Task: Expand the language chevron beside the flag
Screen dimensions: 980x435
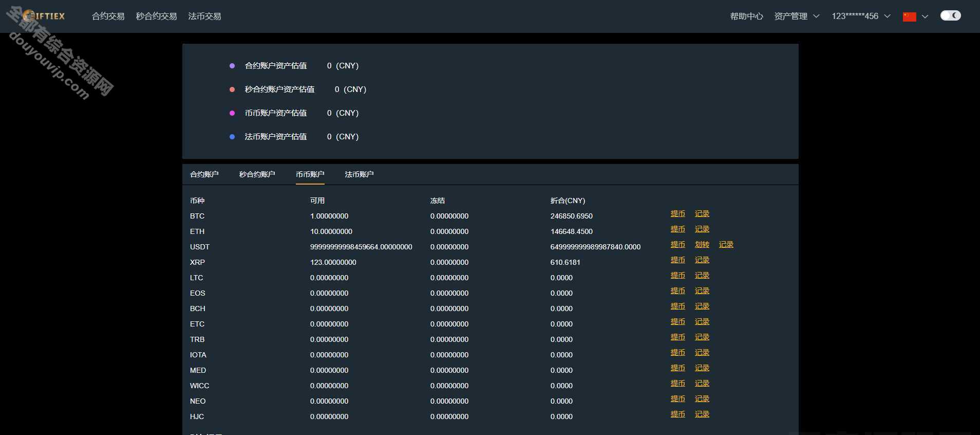Action: (925, 16)
